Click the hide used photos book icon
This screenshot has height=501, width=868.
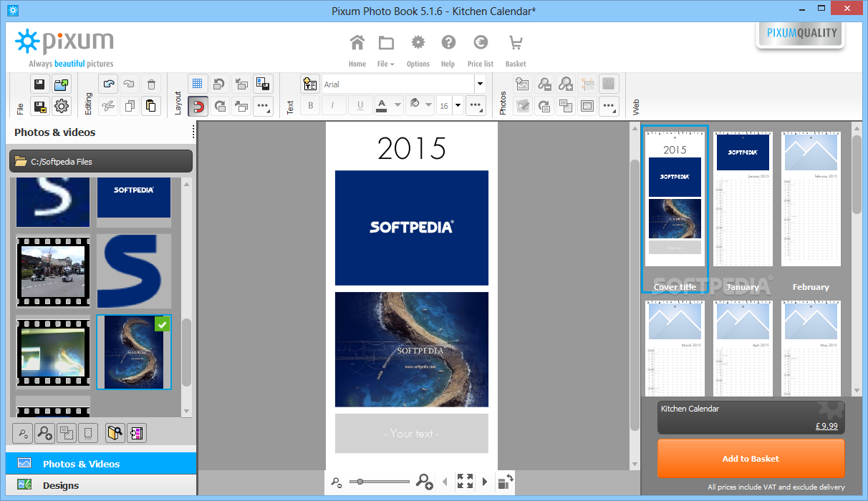115,432
